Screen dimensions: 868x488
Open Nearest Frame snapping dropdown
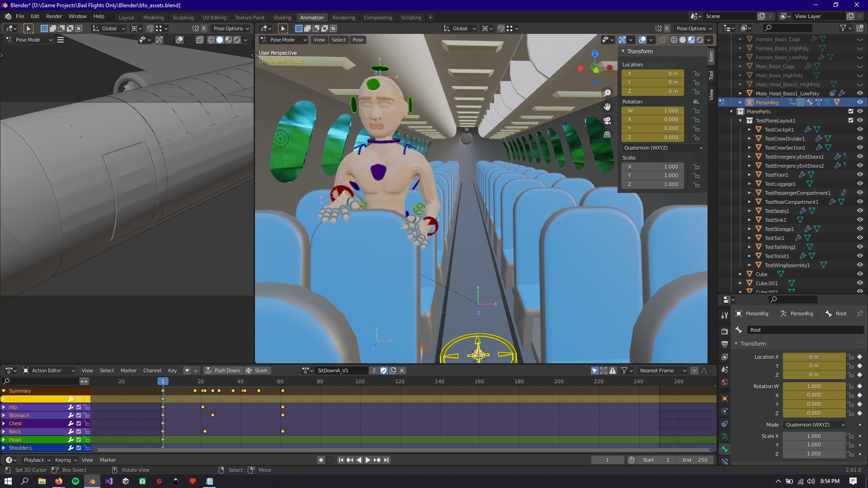tap(662, 371)
